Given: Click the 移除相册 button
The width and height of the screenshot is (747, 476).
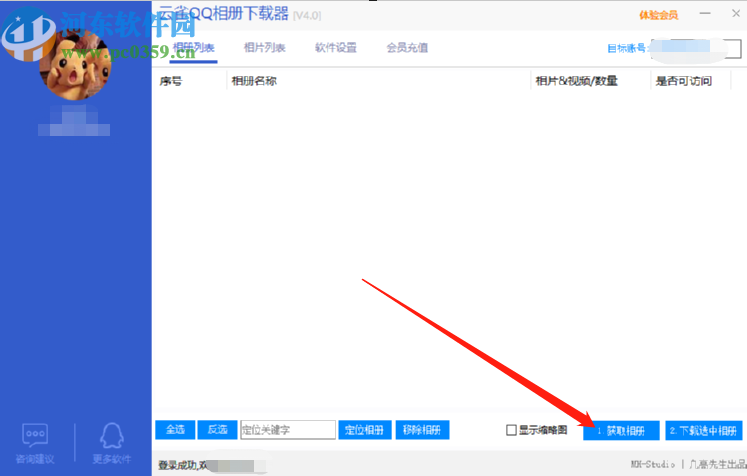Looking at the screenshot, I should click(x=423, y=430).
